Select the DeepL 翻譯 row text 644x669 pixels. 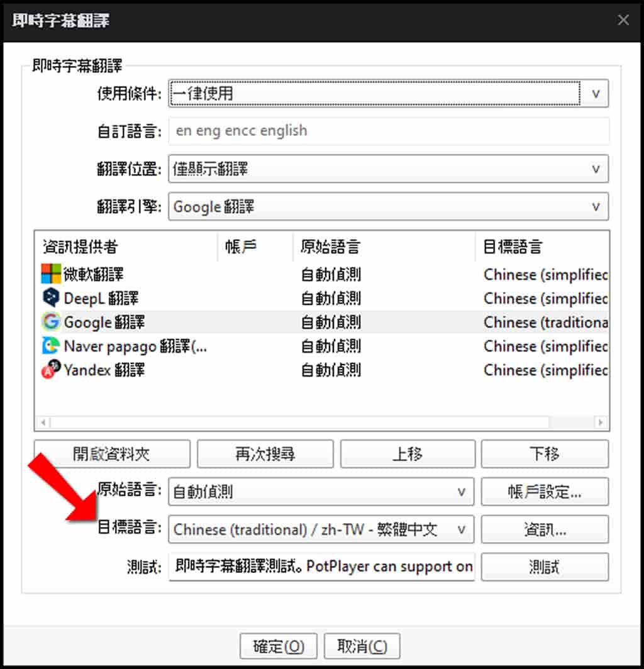pos(101,298)
